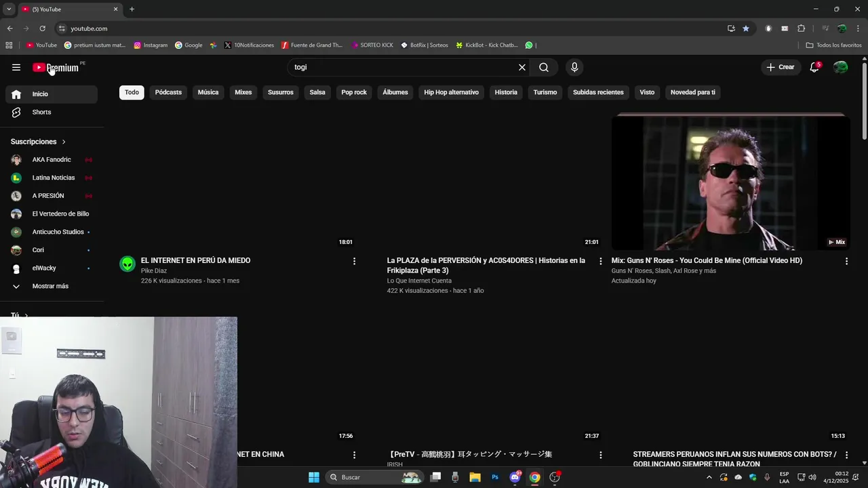Expand the Suscripciones section
The height and width of the screenshot is (488, 868).
click(39, 142)
